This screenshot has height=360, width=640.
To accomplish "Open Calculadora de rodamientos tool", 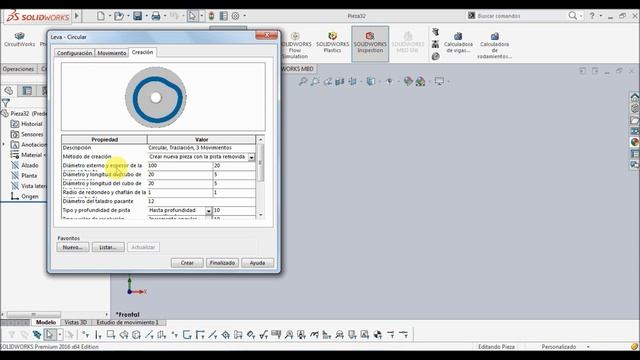I will 494,45.
